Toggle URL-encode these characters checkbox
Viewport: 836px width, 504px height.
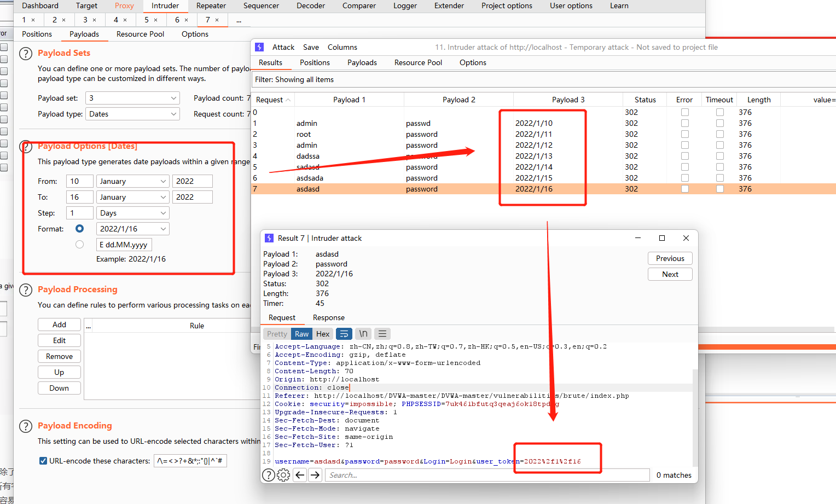[43, 461]
